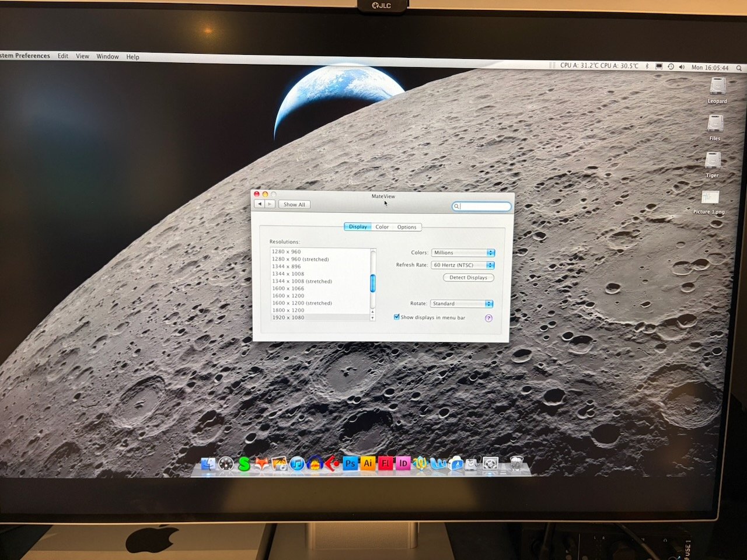Launch InDesign from the Dock

click(403, 464)
